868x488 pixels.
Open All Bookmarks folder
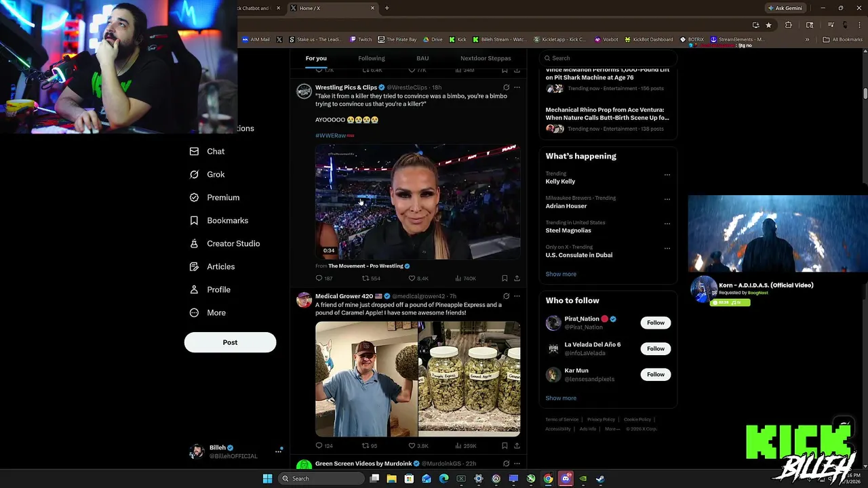[x=843, y=39]
